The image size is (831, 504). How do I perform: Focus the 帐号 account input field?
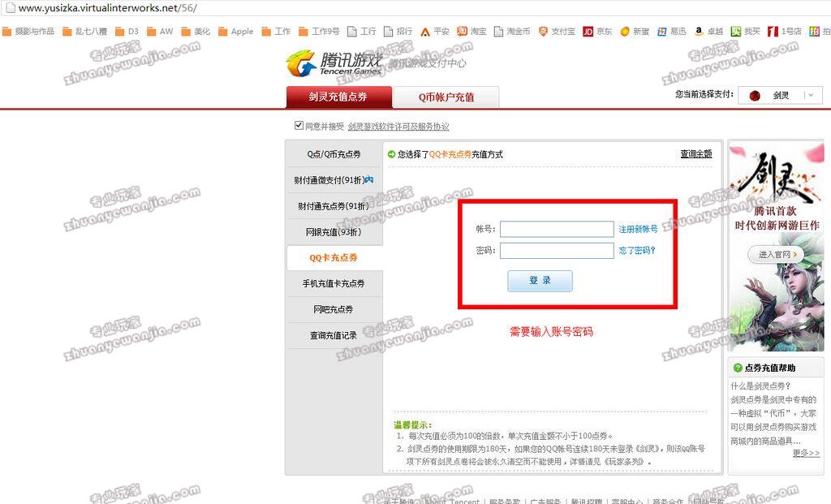tap(557, 229)
